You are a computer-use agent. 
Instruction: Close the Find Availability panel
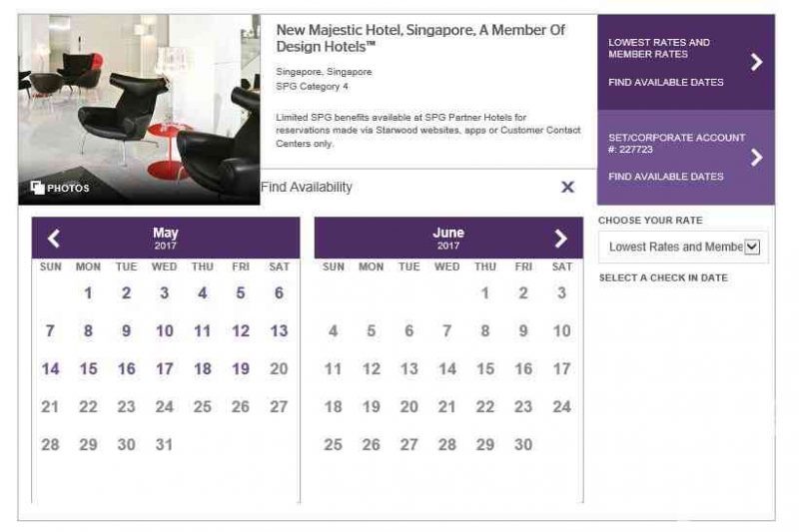tap(567, 187)
